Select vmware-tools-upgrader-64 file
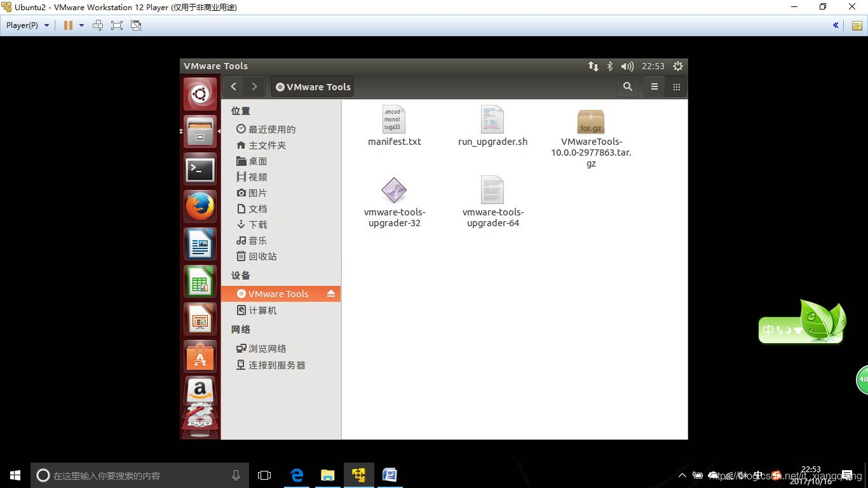 [493, 202]
